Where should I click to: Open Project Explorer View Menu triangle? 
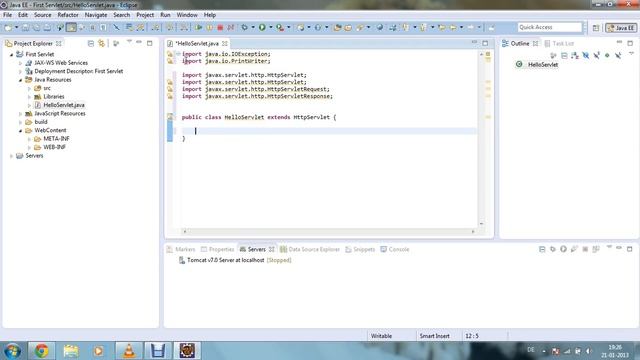129,42
